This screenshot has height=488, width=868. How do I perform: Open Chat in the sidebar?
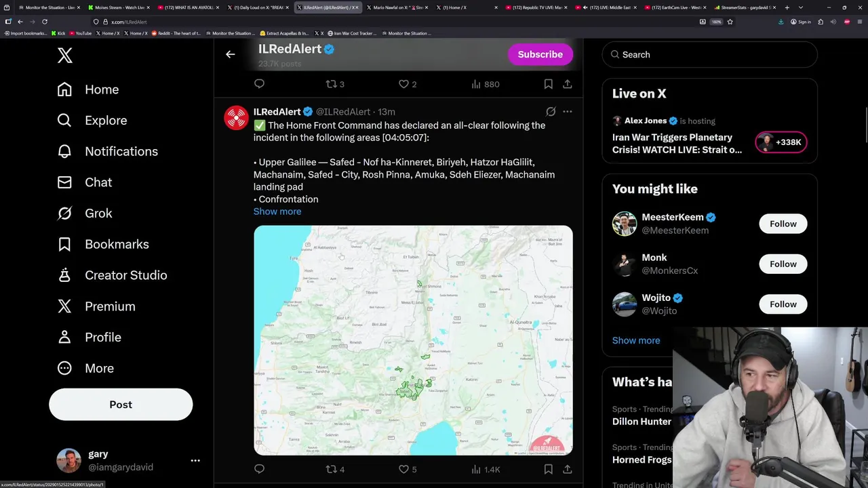click(x=85, y=182)
